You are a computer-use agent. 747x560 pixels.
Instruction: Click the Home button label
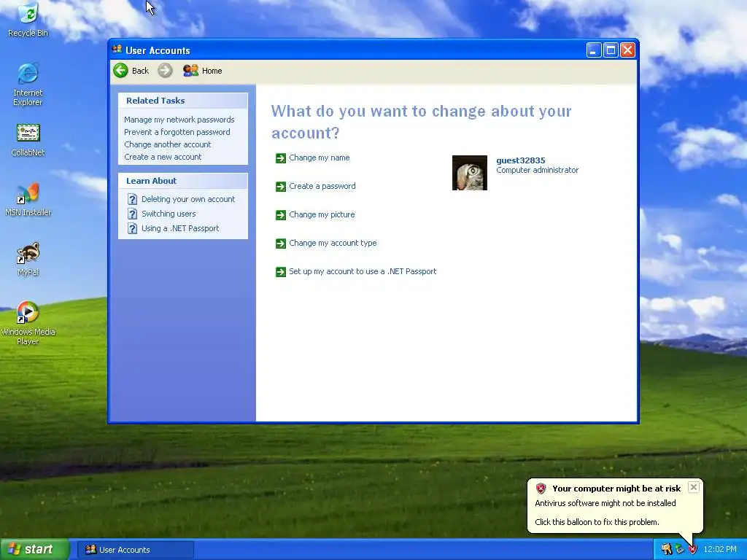(x=212, y=71)
